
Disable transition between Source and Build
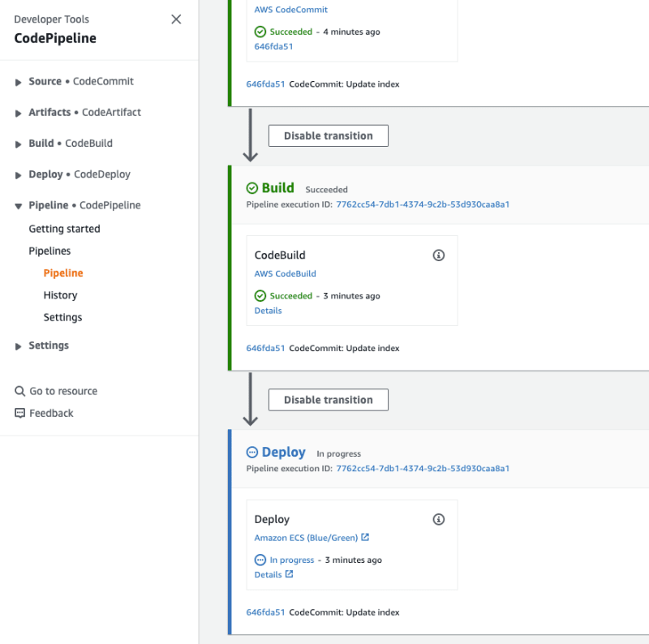329,135
